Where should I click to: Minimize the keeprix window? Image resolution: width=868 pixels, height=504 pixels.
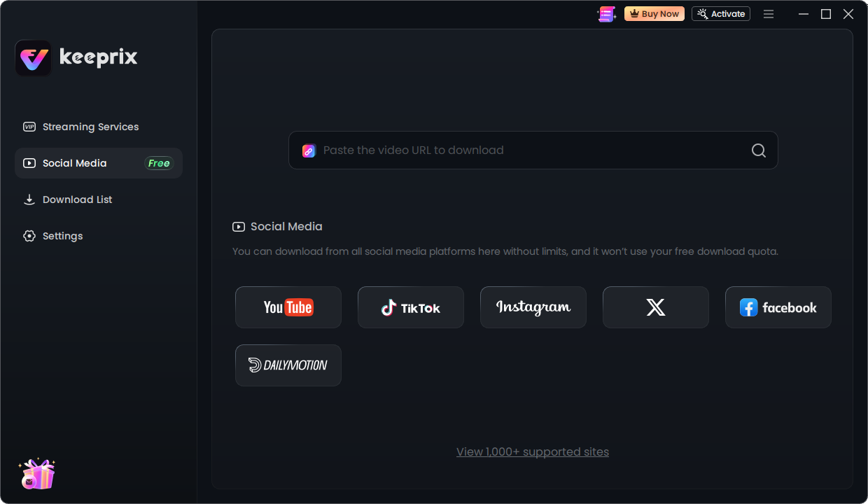pos(804,14)
